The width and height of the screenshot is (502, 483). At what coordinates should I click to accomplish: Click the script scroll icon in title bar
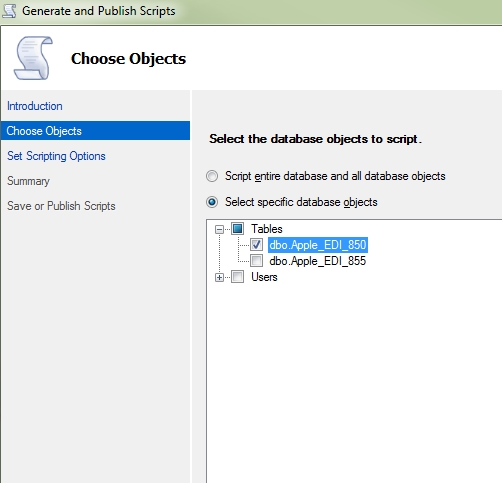(9, 11)
